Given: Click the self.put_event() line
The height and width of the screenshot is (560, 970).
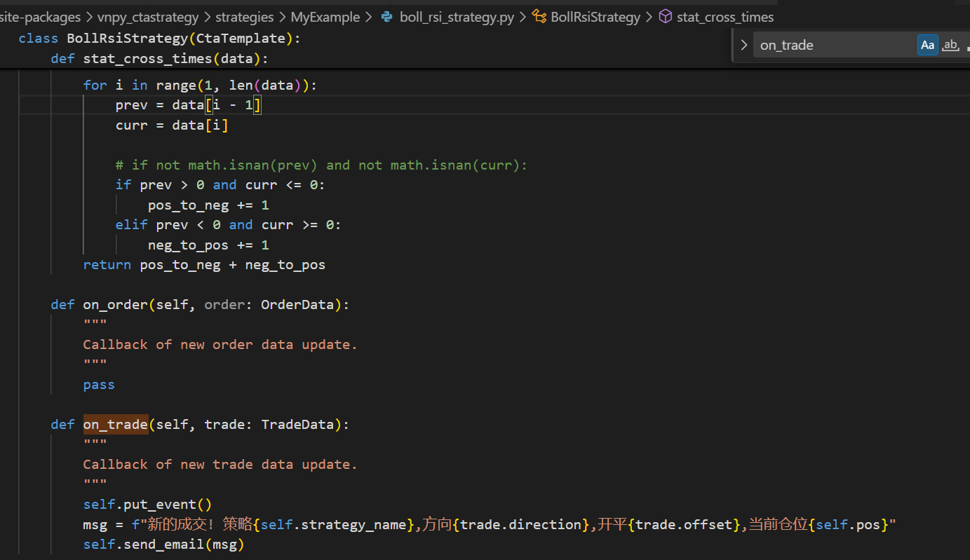Looking at the screenshot, I should point(147,505).
